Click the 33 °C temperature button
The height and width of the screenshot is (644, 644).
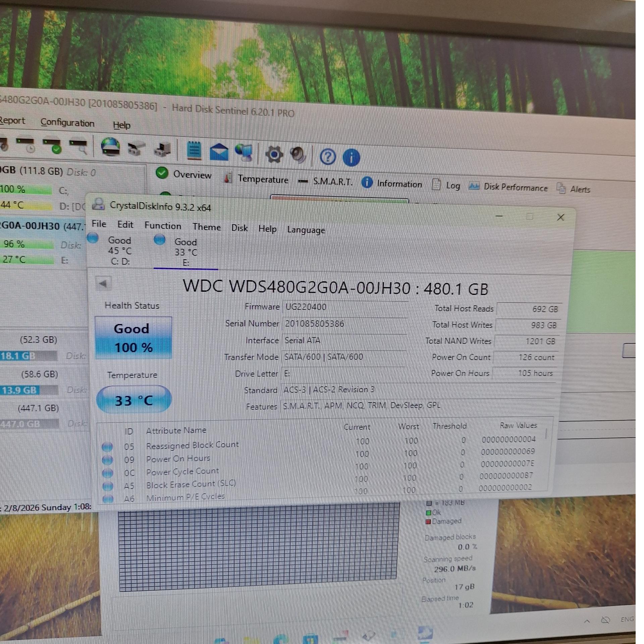[x=133, y=400]
